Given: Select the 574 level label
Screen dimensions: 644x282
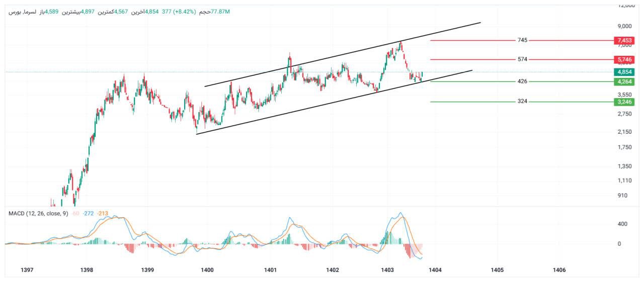Looking at the screenshot, I should (x=522, y=59).
